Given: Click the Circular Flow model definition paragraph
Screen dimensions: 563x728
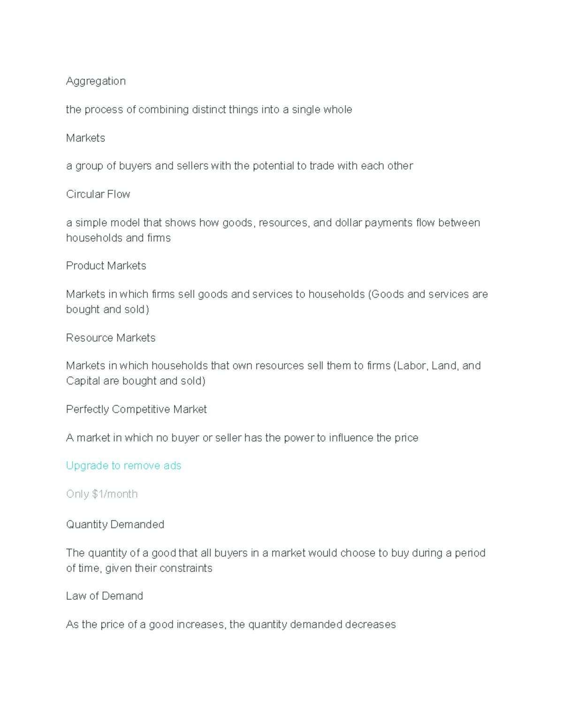Looking at the screenshot, I should click(x=273, y=230).
